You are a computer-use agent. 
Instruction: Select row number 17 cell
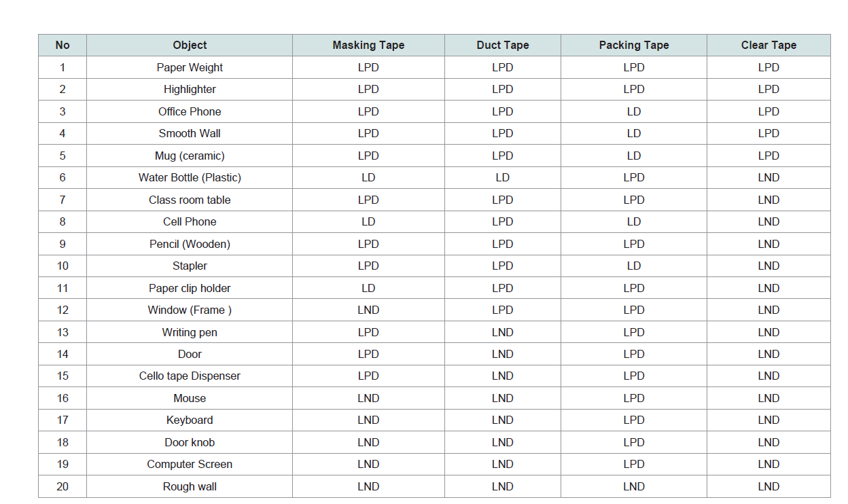63,420
